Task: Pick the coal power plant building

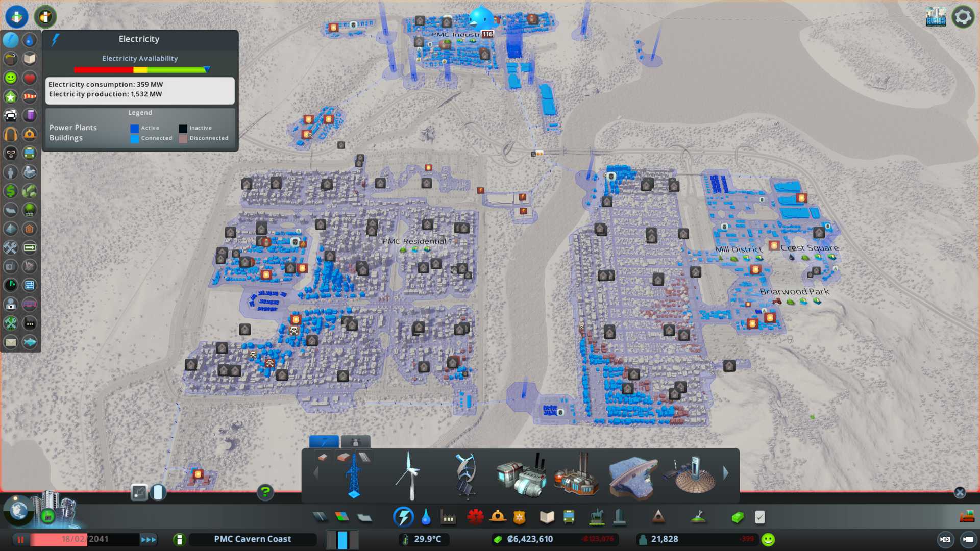Action: [522, 475]
